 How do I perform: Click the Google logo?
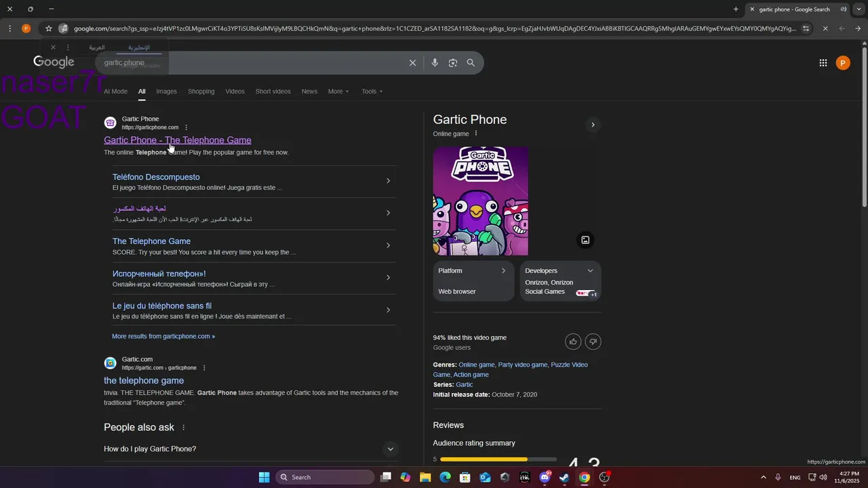(x=54, y=62)
